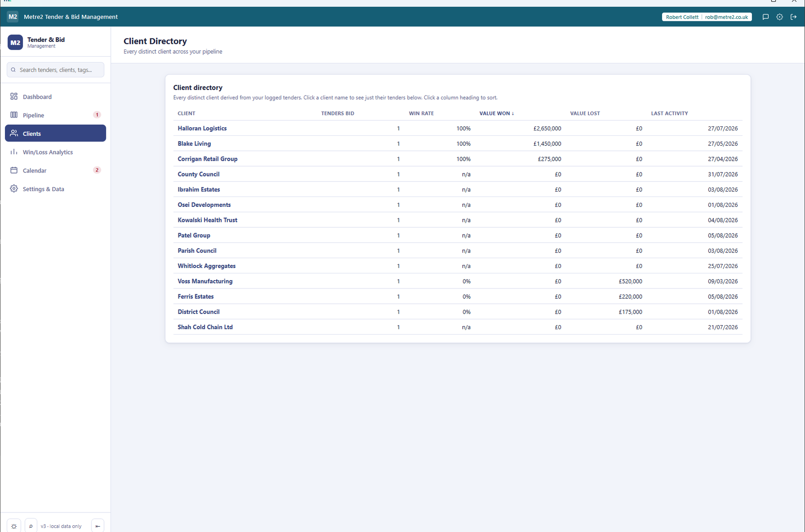Sort by Win Rate column
The width and height of the screenshot is (805, 532).
click(421, 113)
